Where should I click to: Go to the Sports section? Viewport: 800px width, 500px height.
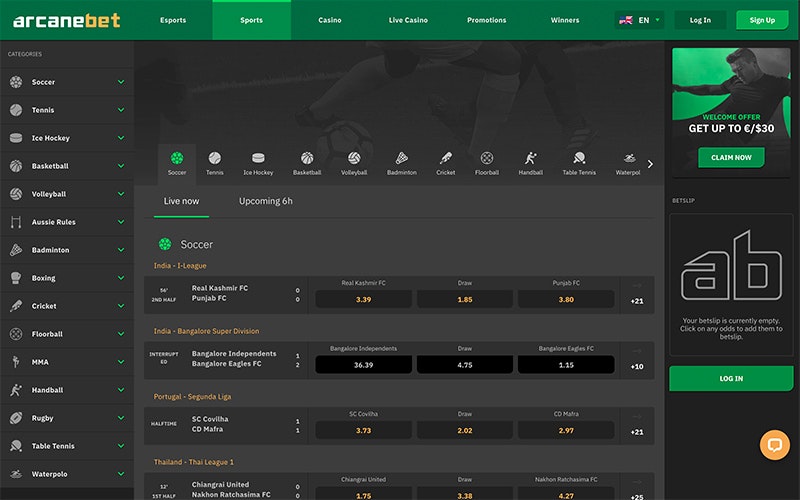coord(252,20)
